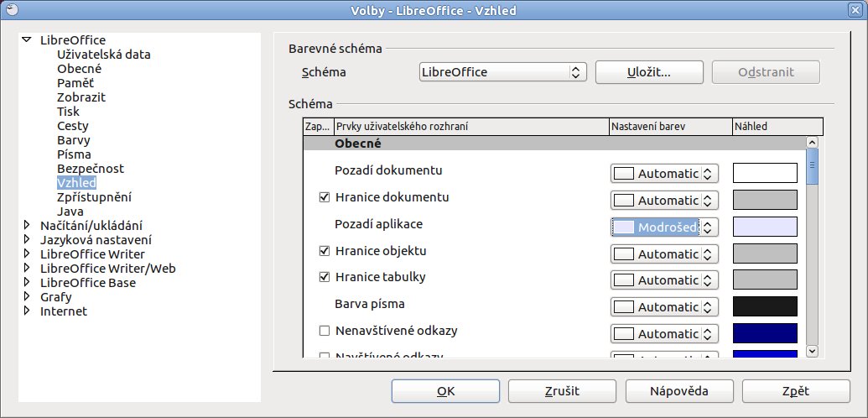Viewport: 868px width, 418px height.
Task: Select Java in options tree
Action: tap(70, 212)
